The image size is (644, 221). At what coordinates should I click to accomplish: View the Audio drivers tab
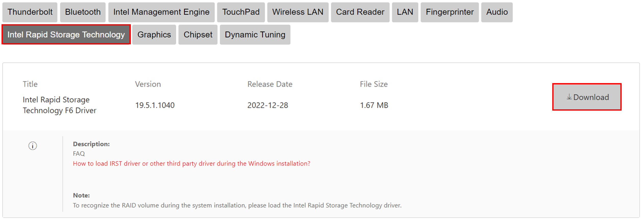[497, 12]
